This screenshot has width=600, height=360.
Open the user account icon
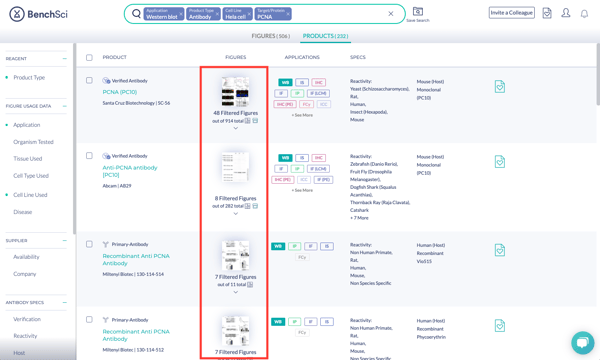click(x=566, y=13)
